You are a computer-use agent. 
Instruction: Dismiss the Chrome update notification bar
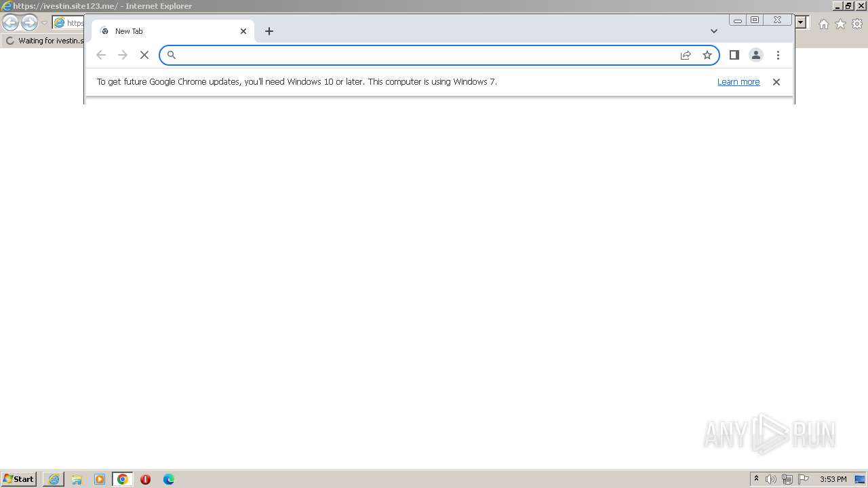click(x=776, y=81)
